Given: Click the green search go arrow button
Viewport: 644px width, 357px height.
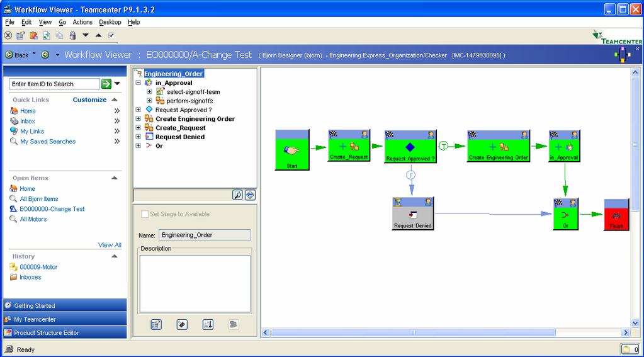Looking at the screenshot, I should point(106,84).
